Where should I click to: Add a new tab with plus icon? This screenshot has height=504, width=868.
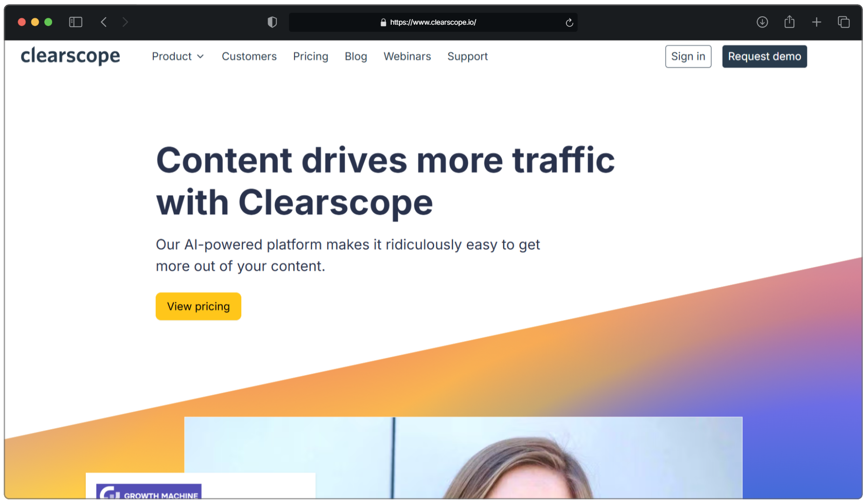pos(816,22)
